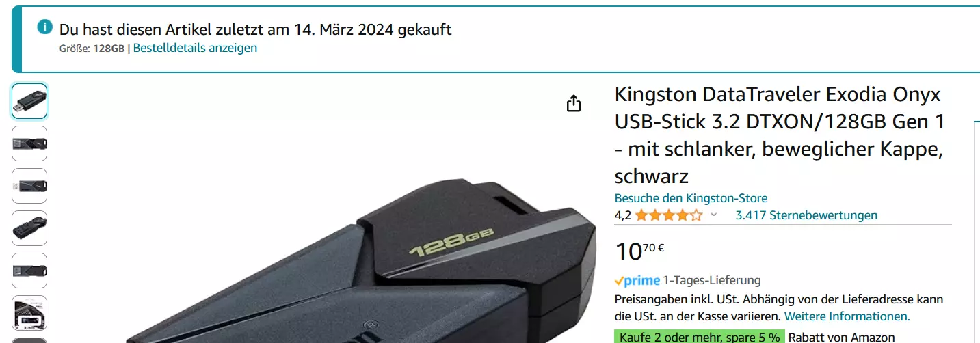Select the fourth thumbnail with angled stick

coord(29,228)
